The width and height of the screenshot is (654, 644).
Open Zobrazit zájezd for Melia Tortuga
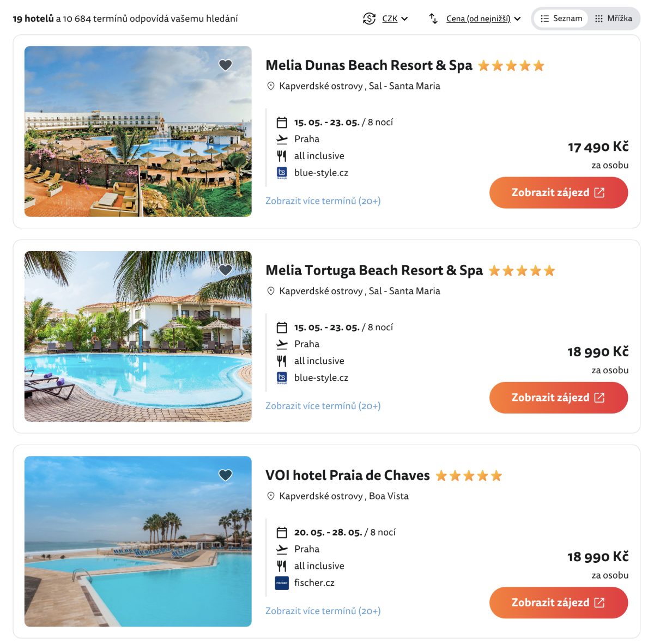pos(558,397)
